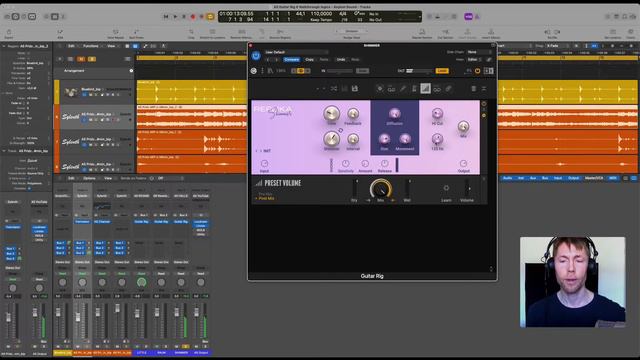Image resolution: width=640 pixels, height=360 pixels.
Task: Click the Replika Feedback knob
Action: pyautogui.click(x=353, y=114)
